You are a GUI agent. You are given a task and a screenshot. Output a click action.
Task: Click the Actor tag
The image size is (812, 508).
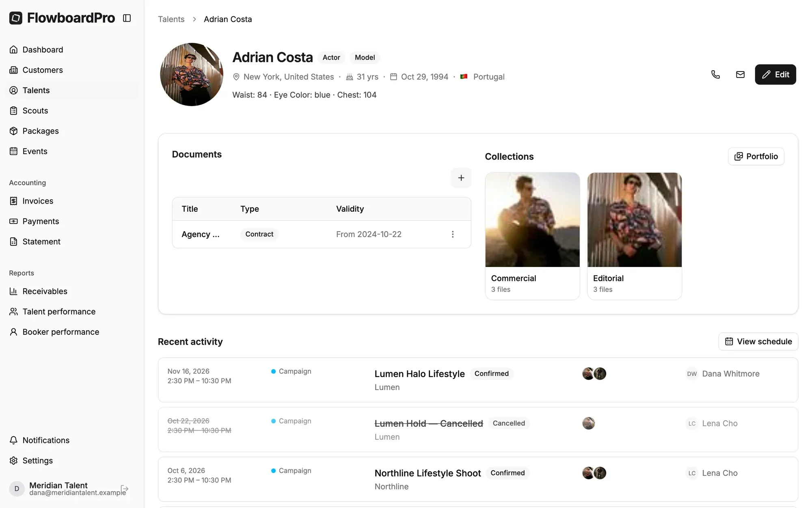(x=331, y=58)
